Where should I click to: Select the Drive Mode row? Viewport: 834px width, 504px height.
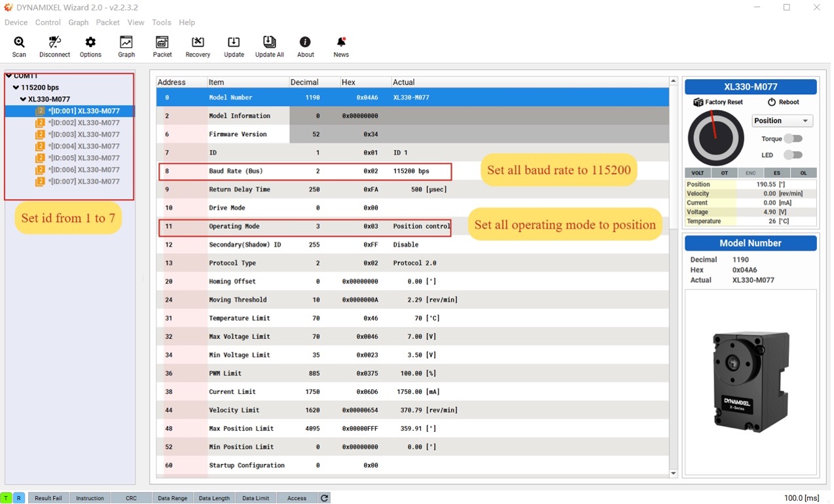tap(412, 208)
